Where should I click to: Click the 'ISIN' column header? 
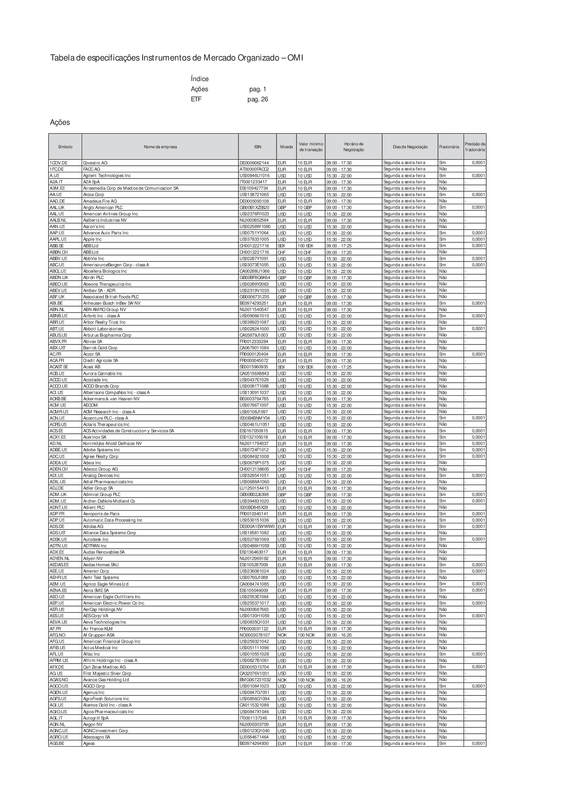257,146
